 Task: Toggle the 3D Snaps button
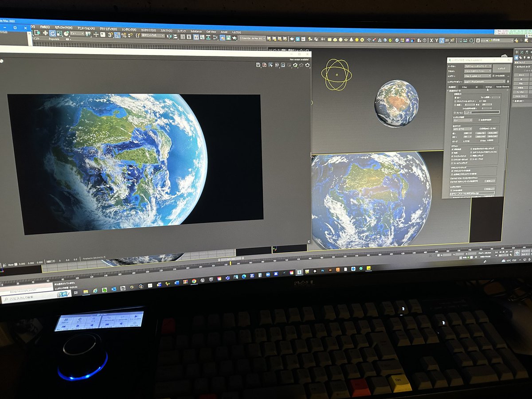[x=110, y=35]
